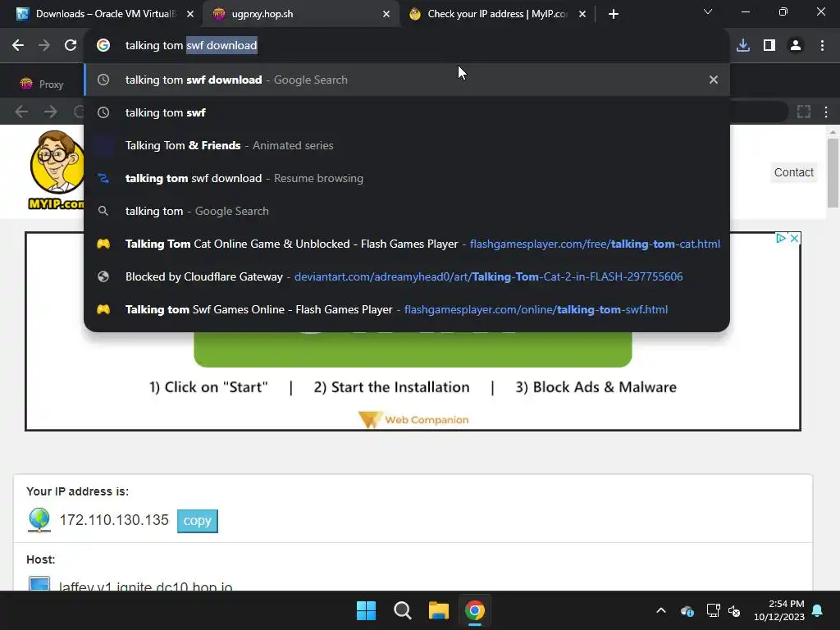Open the clock showing 2:54 PM
The height and width of the screenshot is (630, 840).
779,610
